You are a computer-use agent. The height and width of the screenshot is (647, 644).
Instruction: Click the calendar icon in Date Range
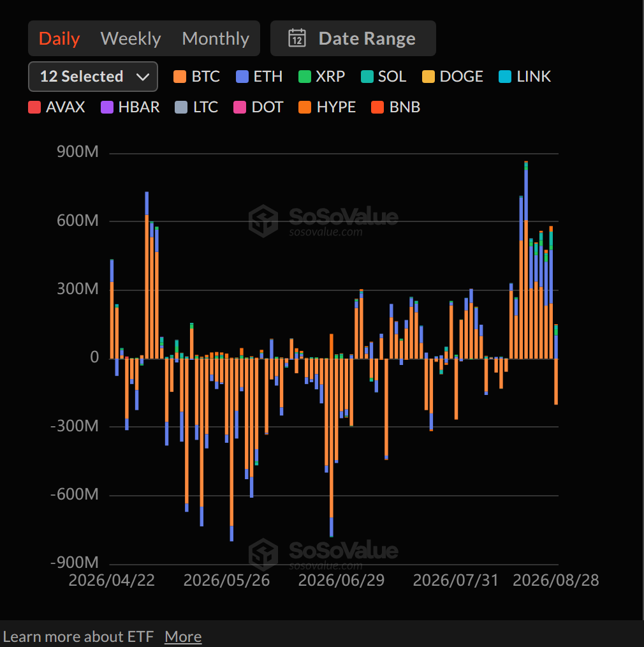click(x=297, y=38)
